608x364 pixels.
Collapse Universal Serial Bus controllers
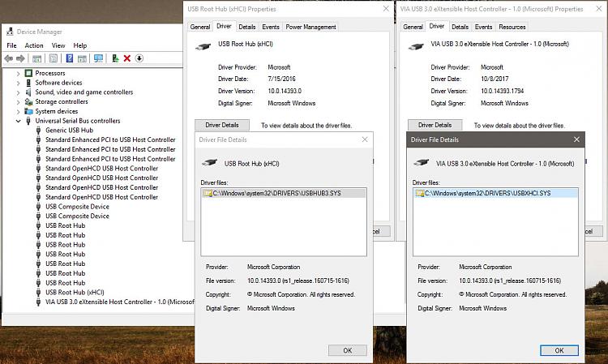[18, 121]
